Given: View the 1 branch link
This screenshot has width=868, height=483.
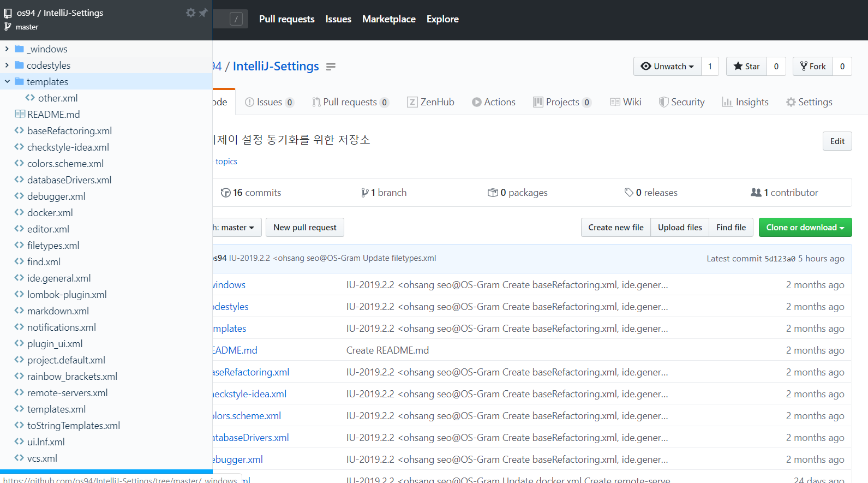Looking at the screenshot, I should pyautogui.click(x=384, y=193).
